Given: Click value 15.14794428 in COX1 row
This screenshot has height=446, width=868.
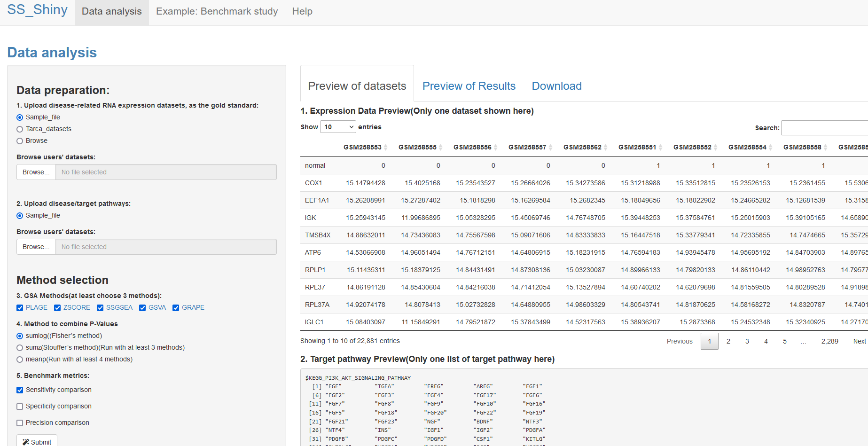Looking at the screenshot, I should tap(366, 183).
